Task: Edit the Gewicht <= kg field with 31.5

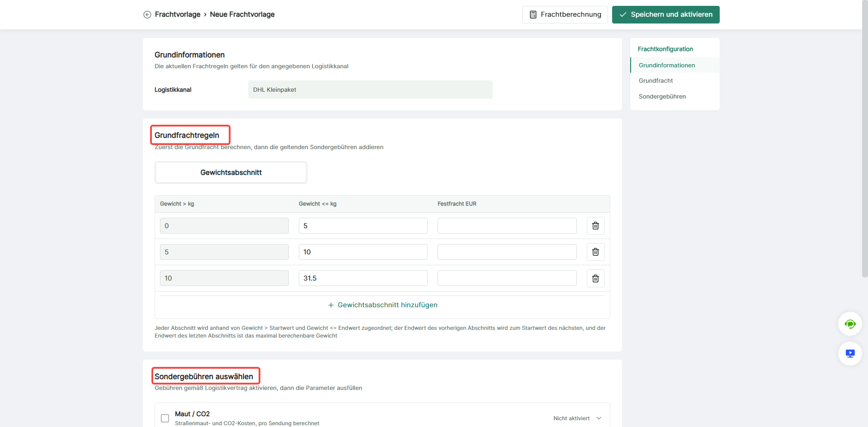Action: pos(363,278)
